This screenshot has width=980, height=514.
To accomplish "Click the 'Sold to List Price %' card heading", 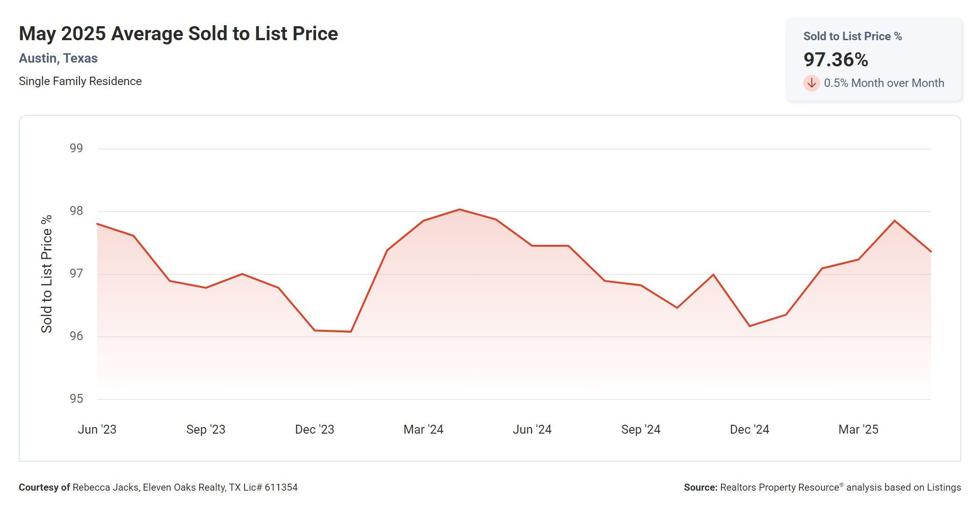I will click(x=852, y=36).
